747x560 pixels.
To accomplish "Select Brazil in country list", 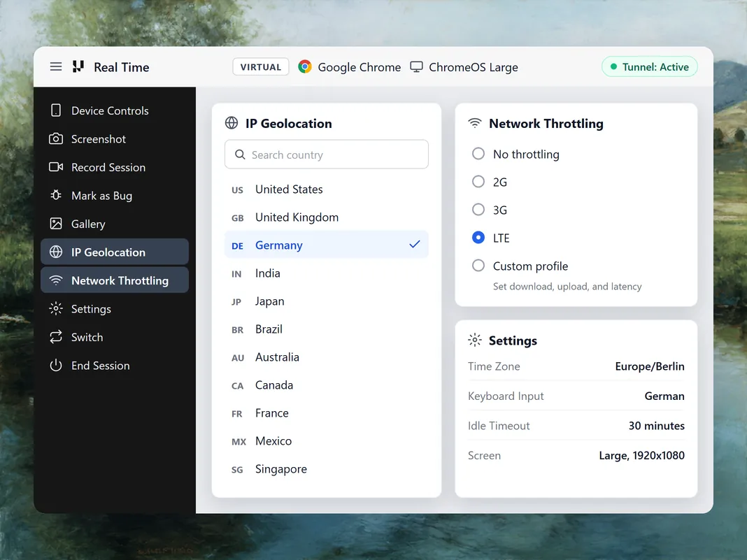I will pyautogui.click(x=327, y=329).
